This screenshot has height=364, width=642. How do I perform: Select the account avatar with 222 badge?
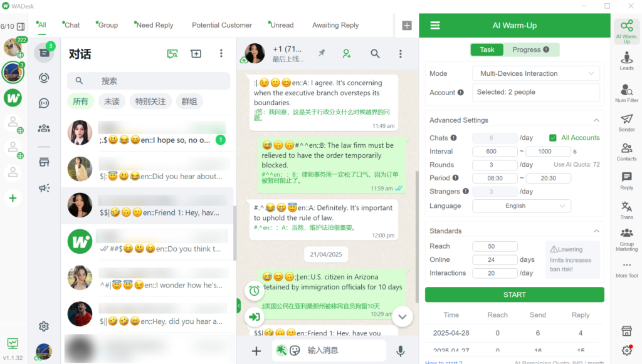pyautogui.click(x=13, y=48)
